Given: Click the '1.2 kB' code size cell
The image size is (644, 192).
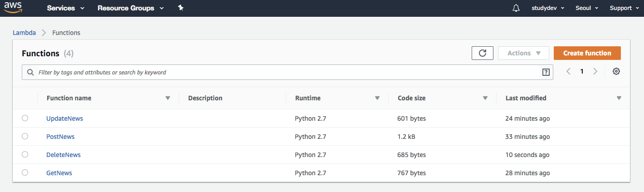Looking at the screenshot, I should 406,137.
